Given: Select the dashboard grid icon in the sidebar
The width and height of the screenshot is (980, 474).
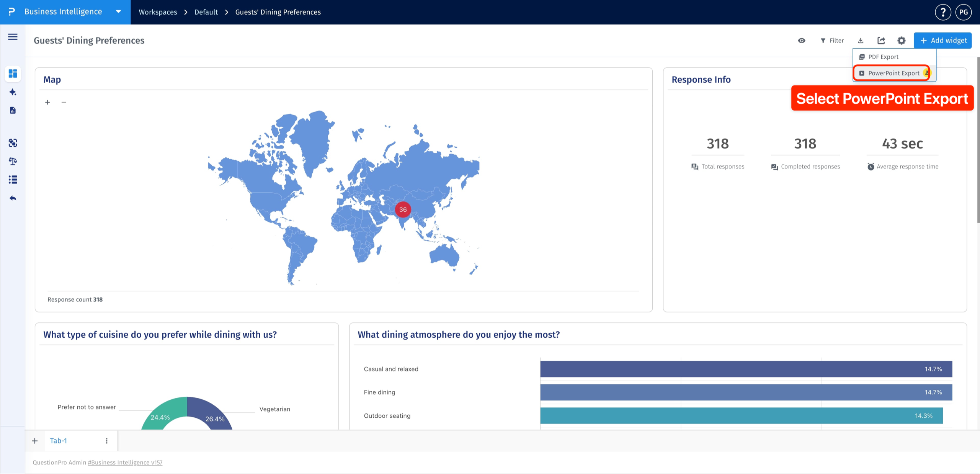Looking at the screenshot, I should click(x=13, y=73).
